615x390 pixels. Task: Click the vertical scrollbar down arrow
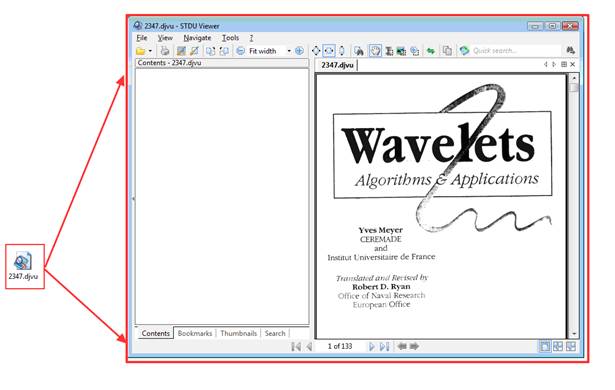[x=574, y=334]
